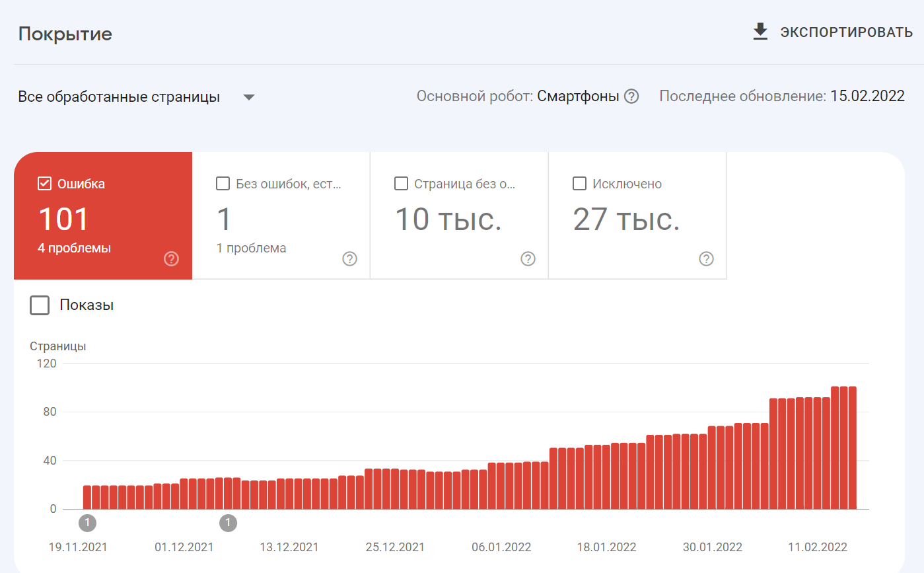Open help icon in red Ошибка card
The width and height of the screenshot is (924, 573).
[x=171, y=259]
